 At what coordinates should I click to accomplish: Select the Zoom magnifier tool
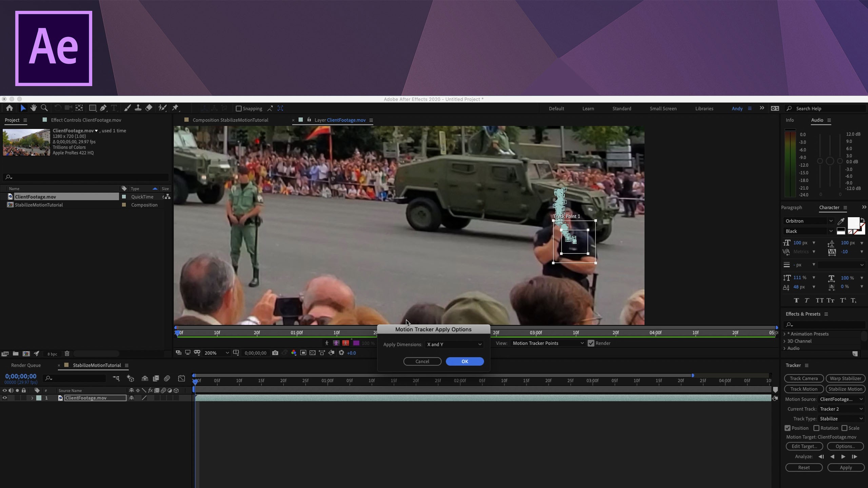(x=44, y=108)
